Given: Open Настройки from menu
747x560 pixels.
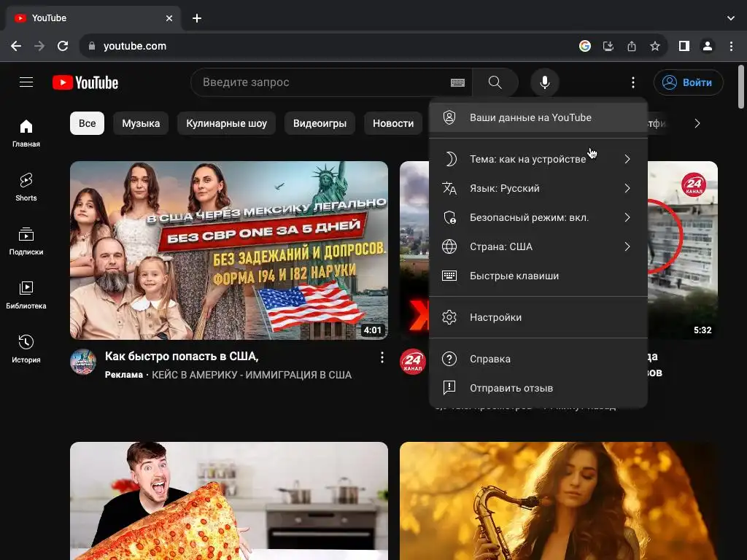Looking at the screenshot, I should (538, 317).
